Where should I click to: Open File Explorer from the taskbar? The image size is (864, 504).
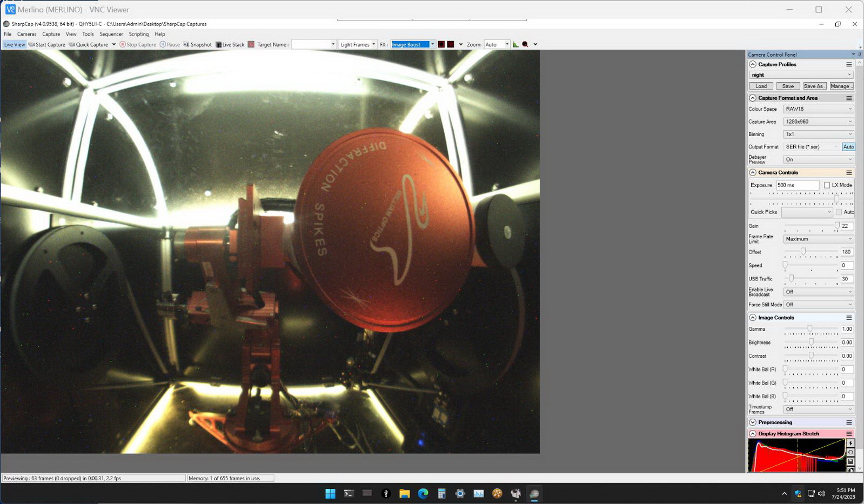(x=404, y=493)
